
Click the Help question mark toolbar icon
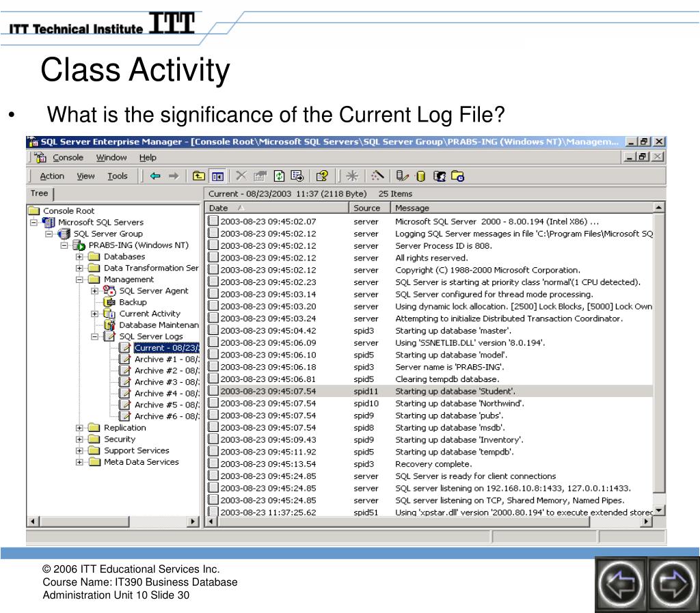pyautogui.click(x=322, y=176)
